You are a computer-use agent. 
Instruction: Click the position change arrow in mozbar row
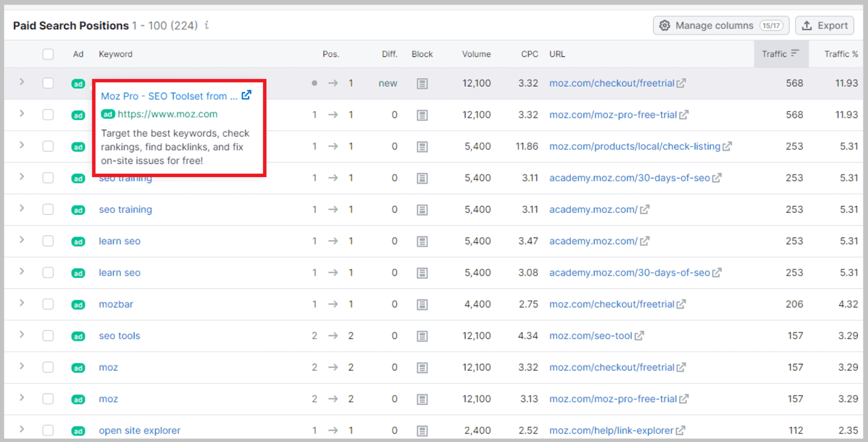click(x=333, y=304)
